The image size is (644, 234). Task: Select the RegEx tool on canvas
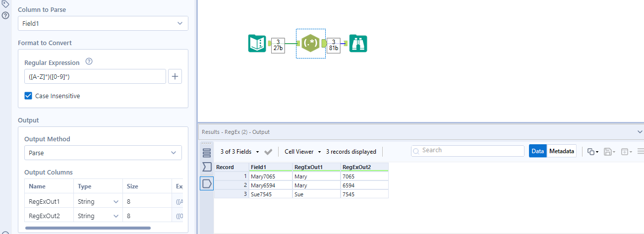click(x=310, y=44)
